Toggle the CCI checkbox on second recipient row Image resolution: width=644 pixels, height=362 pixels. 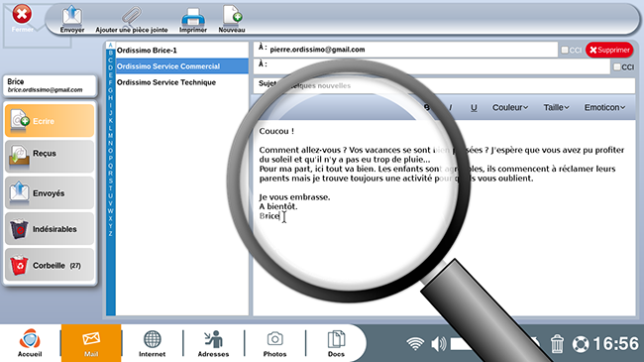point(617,66)
